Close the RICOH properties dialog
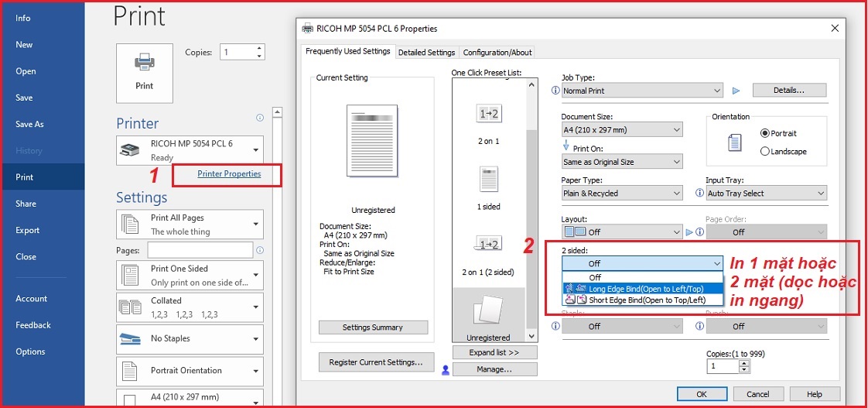868x408 pixels. tap(834, 28)
